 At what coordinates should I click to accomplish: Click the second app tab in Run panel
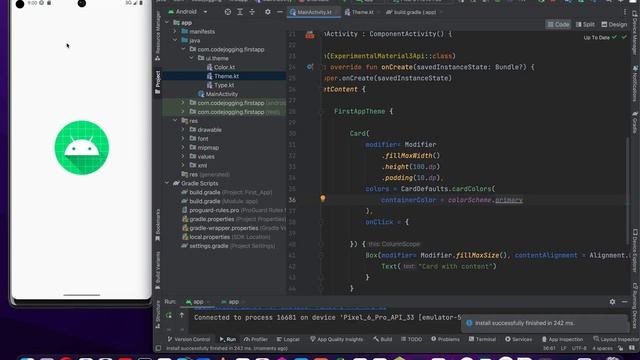point(233,302)
